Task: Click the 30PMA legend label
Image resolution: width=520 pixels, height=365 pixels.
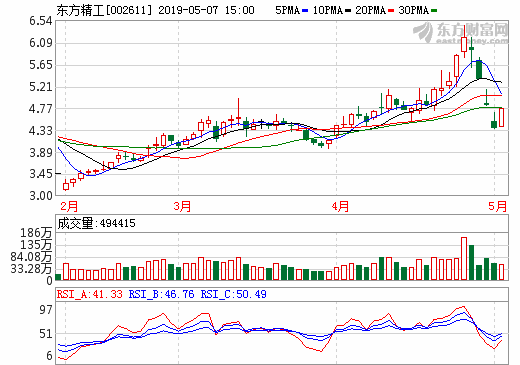Action: coord(414,10)
